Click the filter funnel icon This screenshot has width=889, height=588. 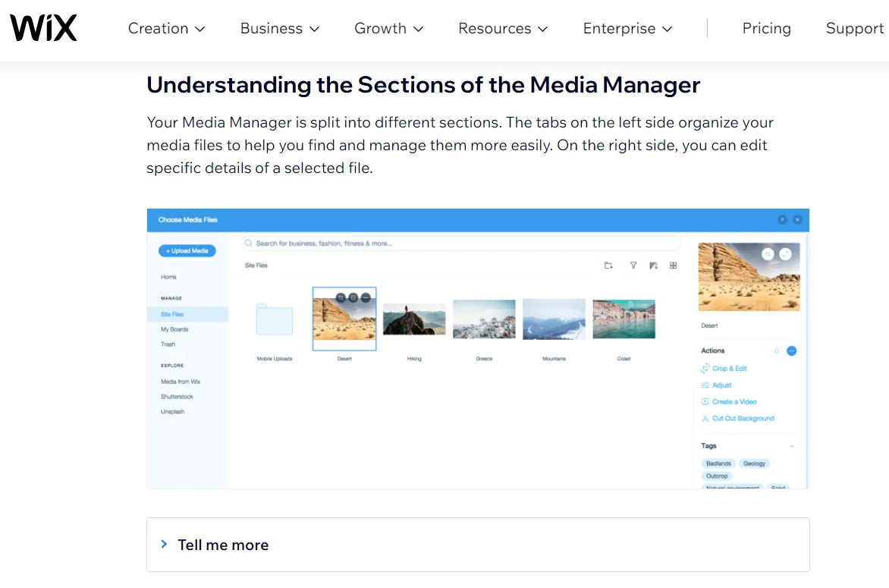click(633, 266)
